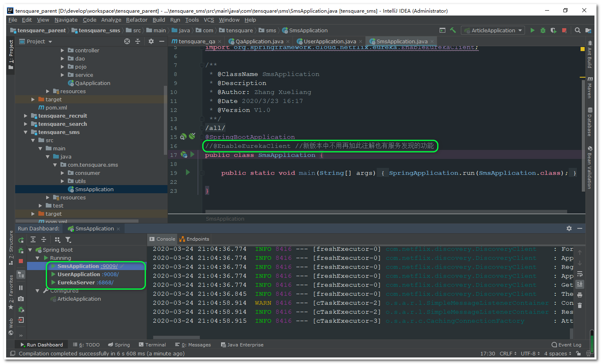Close the SmsApplication.java editor tab
The width and height of the screenshot is (601, 364).
[x=432, y=42]
